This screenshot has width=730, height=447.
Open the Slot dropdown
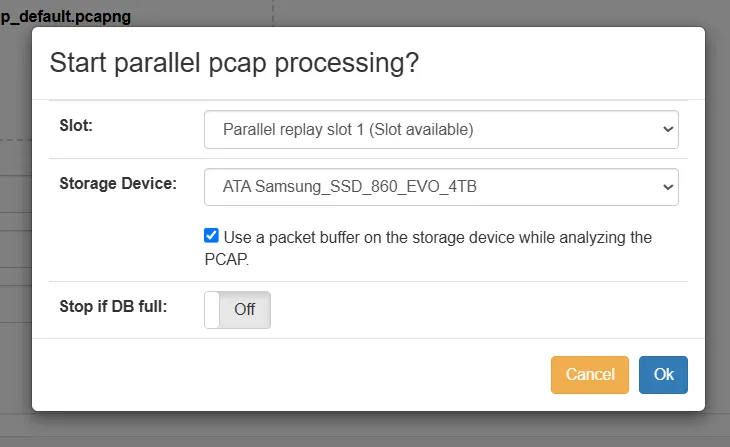[x=441, y=129]
